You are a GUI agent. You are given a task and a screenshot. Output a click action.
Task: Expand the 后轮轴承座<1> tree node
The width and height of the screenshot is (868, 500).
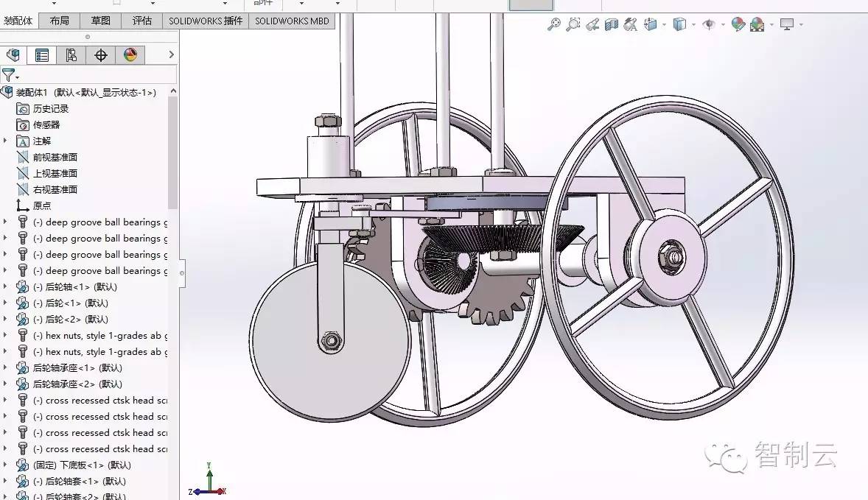tap(6, 367)
